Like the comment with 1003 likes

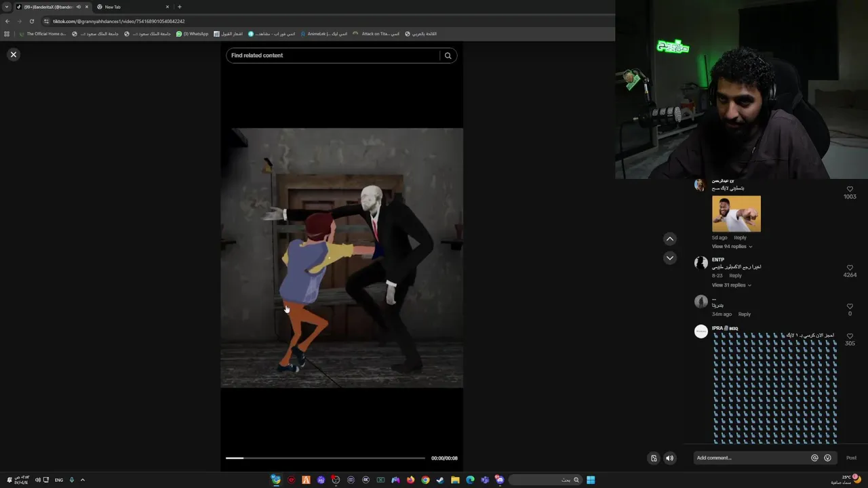click(x=850, y=189)
